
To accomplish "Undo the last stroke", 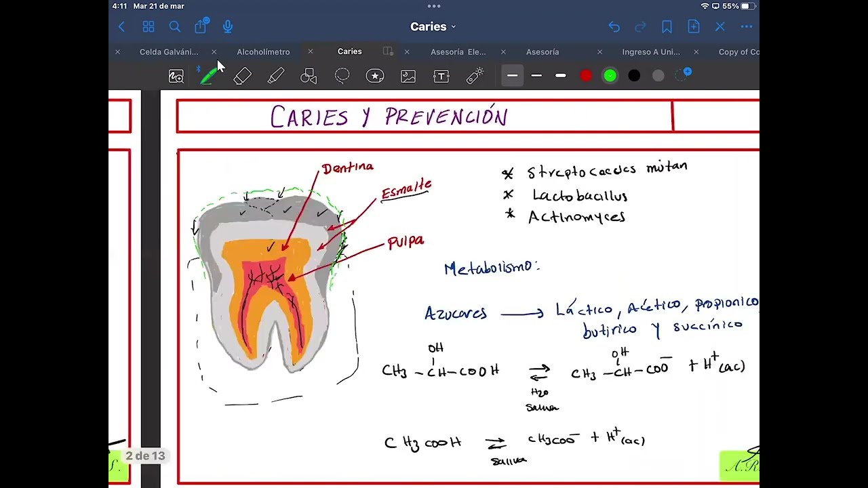I will click(614, 26).
